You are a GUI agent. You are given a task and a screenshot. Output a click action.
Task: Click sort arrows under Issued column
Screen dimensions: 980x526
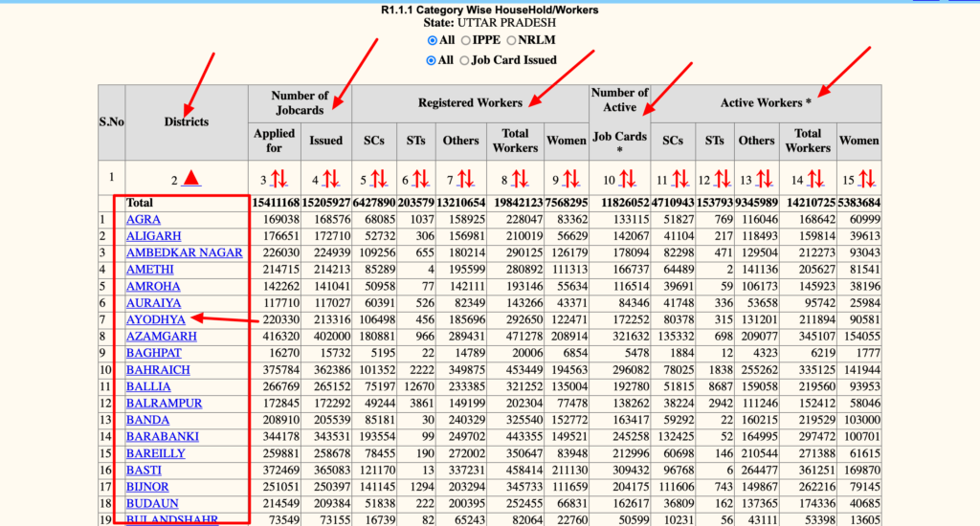click(x=330, y=178)
